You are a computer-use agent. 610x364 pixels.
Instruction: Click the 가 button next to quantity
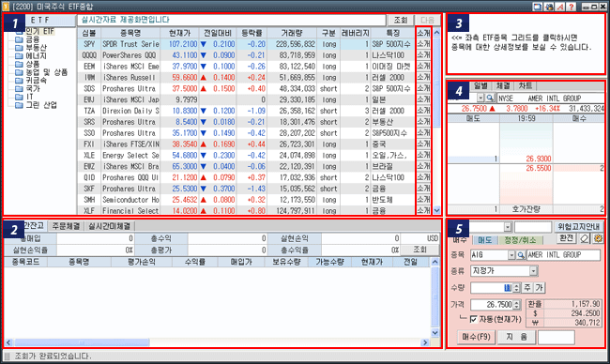coord(540,288)
